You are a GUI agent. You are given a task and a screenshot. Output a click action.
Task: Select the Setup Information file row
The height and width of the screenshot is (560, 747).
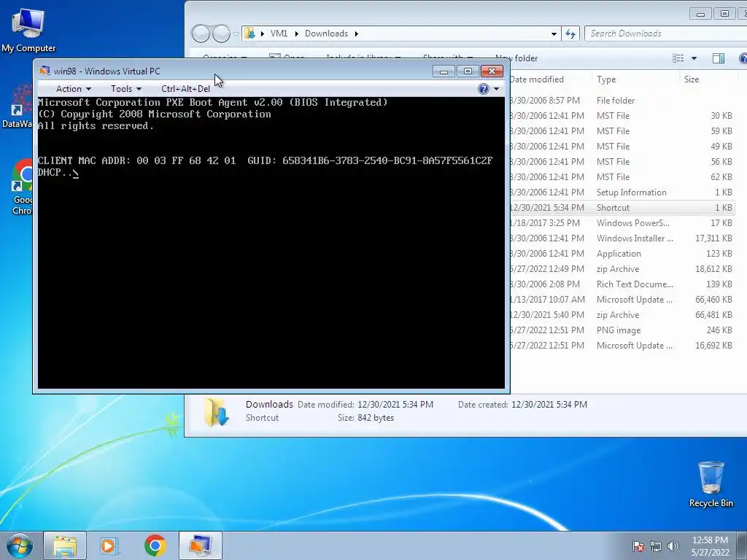pos(622,192)
